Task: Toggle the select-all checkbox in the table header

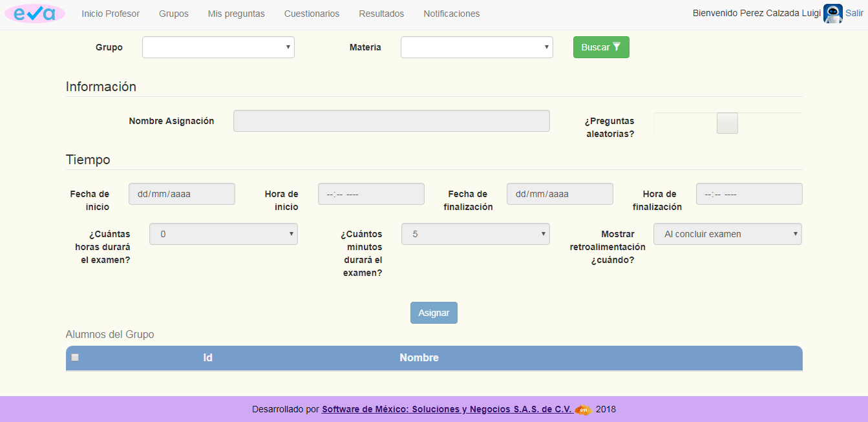Action: click(74, 357)
